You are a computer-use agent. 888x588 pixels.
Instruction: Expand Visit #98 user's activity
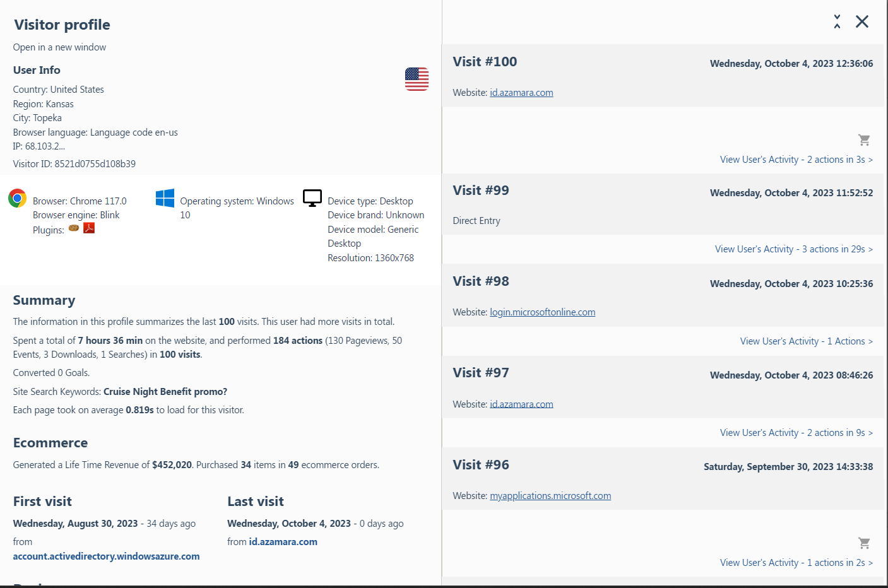tap(806, 341)
